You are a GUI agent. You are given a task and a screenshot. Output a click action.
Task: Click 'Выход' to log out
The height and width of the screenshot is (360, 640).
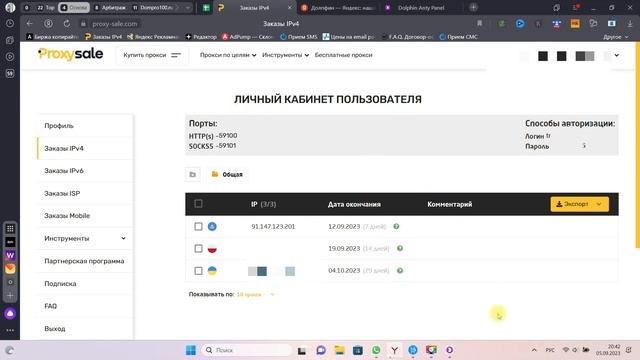click(x=55, y=328)
